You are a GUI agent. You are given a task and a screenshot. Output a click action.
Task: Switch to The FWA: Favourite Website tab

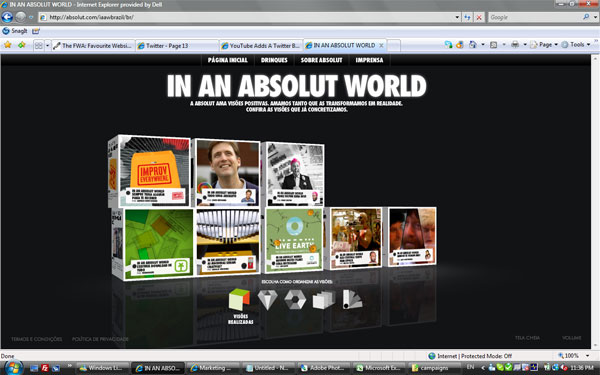(x=93, y=46)
